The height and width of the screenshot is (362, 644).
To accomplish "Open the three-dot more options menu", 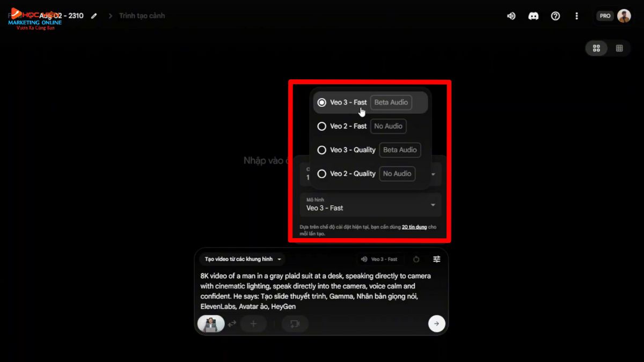I will (x=577, y=16).
